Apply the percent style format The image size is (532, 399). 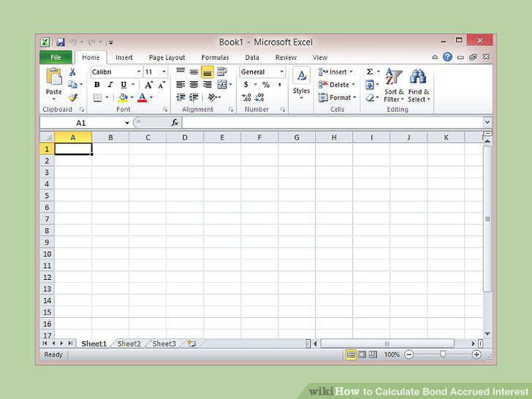point(266,85)
